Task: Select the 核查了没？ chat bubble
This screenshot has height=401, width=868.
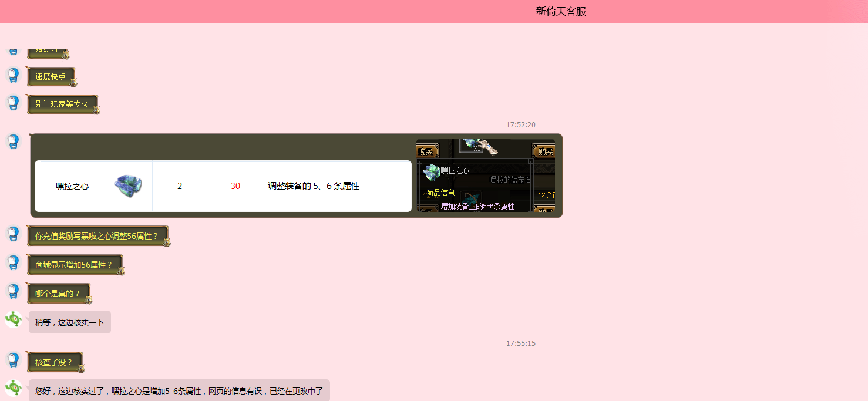Action: (54, 362)
